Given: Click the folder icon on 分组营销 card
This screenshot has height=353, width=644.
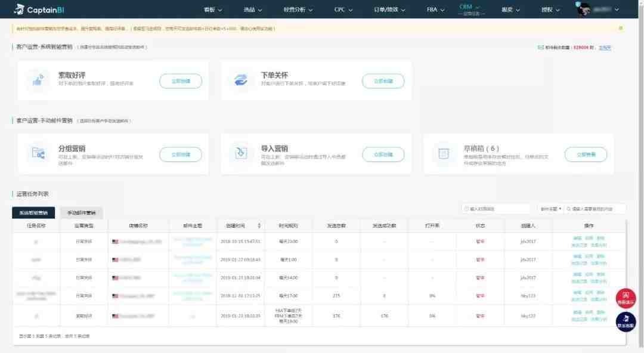Looking at the screenshot, I should click(x=38, y=153).
